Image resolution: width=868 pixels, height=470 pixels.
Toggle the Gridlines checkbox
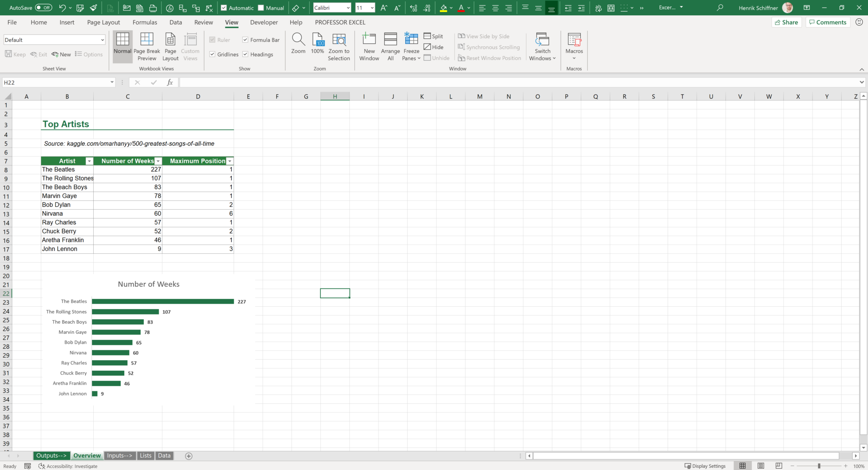click(212, 54)
